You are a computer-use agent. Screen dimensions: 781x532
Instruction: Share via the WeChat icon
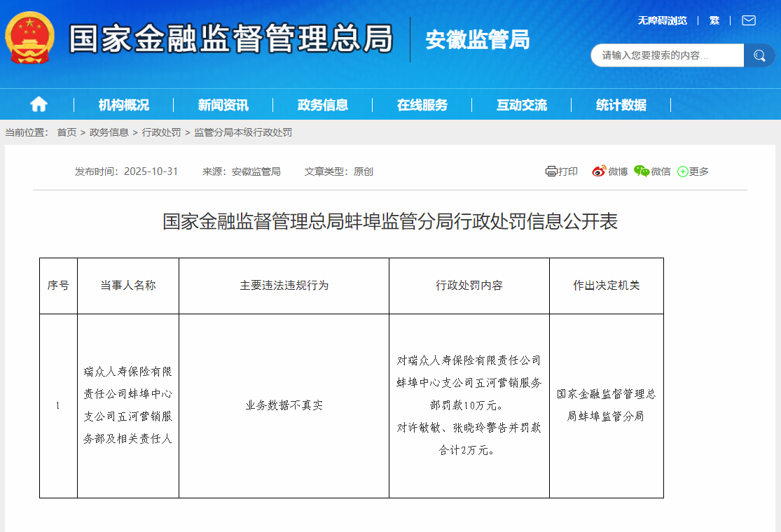click(642, 171)
